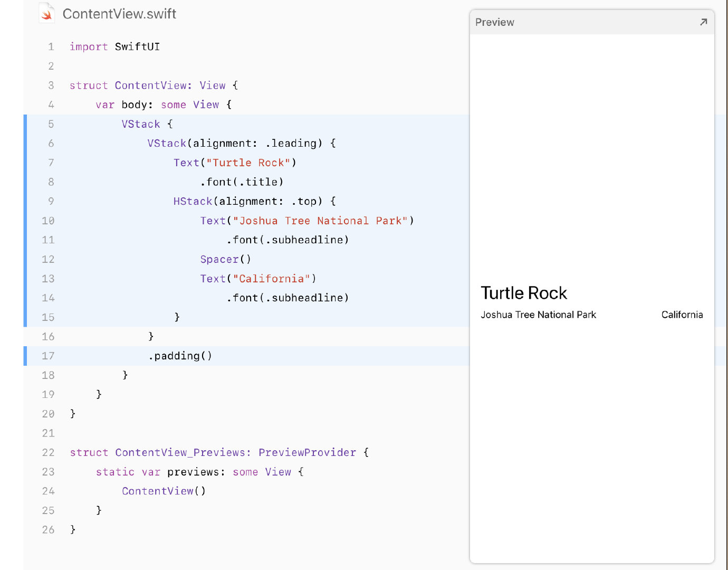728x570 pixels.
Task: Select the 'California' text in preview
Action: pos(682,315)
